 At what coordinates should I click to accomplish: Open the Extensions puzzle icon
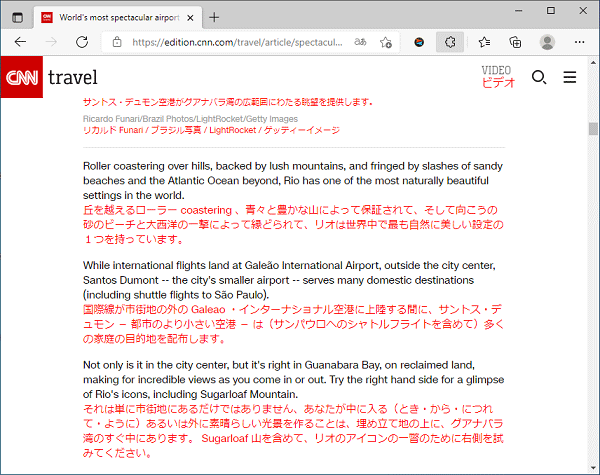(x=450, y=42)
